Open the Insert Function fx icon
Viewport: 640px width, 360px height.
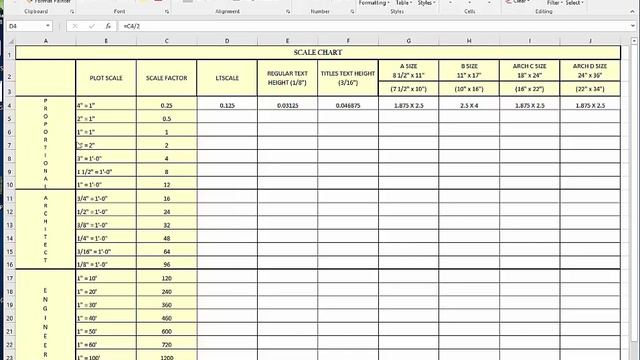point(108,26)
